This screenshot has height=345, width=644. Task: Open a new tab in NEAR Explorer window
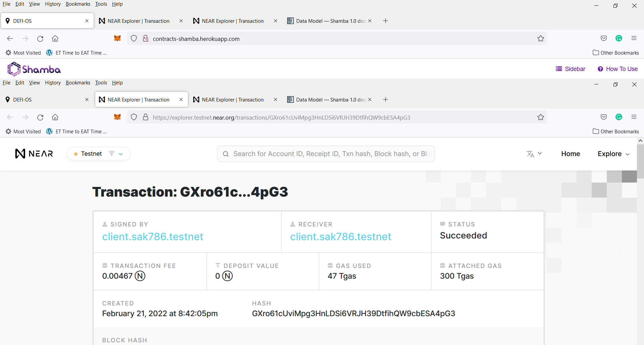(x=386, y=99)
